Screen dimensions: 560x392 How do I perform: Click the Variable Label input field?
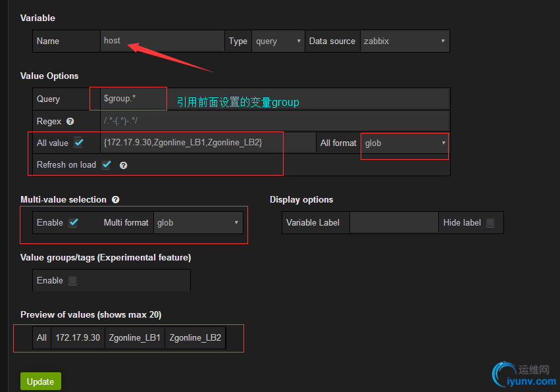pos(394,223)
